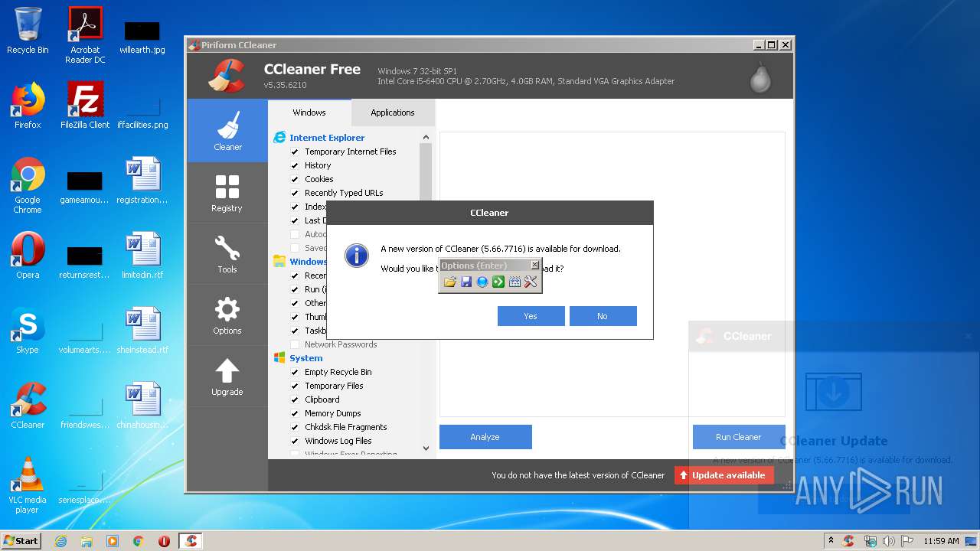Click the taskbar clock showing 11:59 AM

(941, 541)
